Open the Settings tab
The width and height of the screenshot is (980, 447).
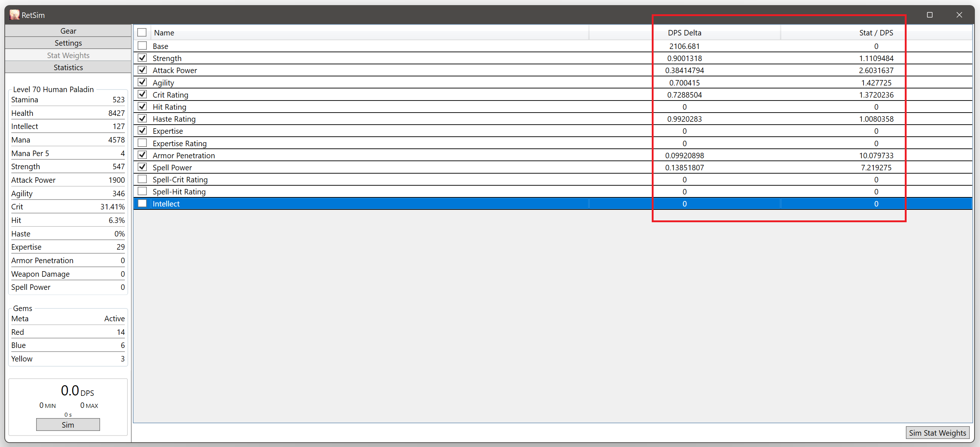(x=68, y=43)
